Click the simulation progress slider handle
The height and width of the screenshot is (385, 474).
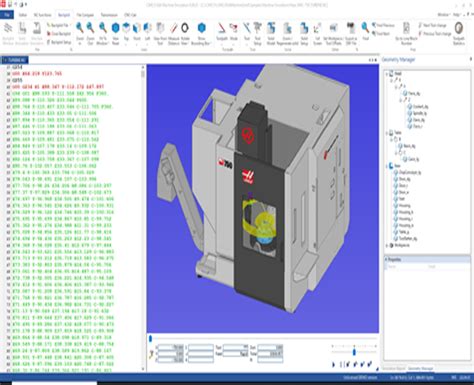(x=150, y=339)
